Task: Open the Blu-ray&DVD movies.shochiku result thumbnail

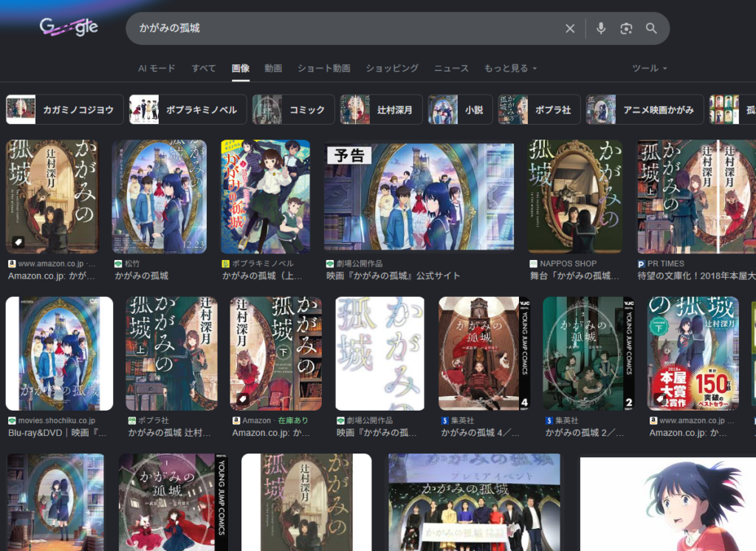Action: (59, 354)
